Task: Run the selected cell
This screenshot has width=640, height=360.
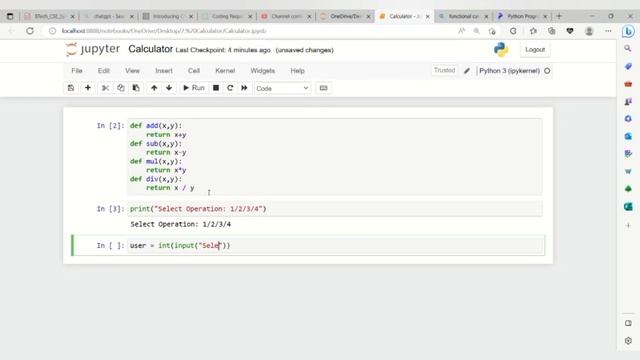Action: click(194, 88)
